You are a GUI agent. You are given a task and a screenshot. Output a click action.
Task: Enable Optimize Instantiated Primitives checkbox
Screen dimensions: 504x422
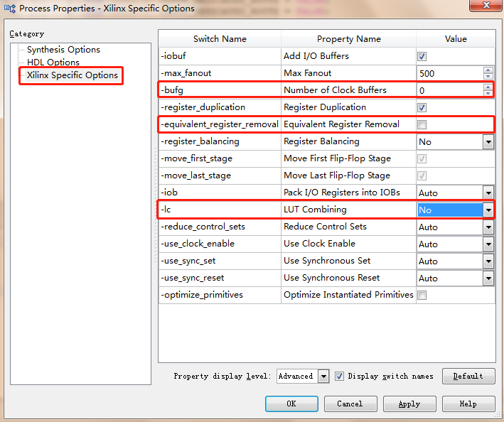tap(422, 295)
